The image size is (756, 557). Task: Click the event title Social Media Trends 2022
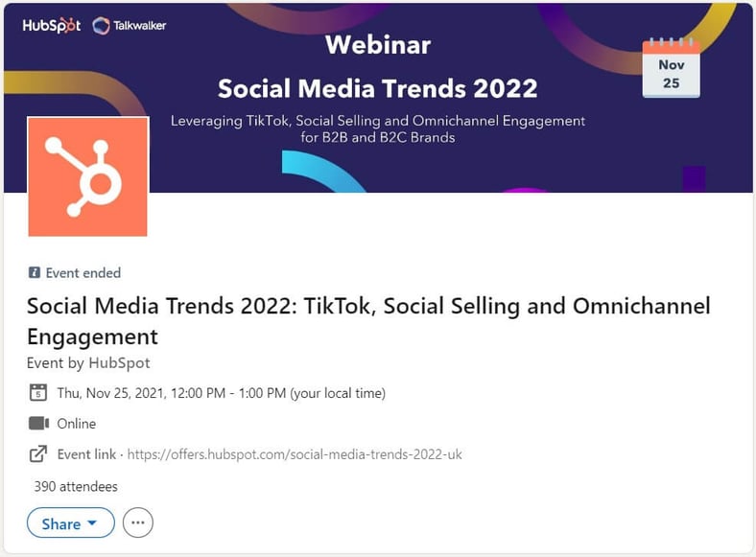368,321
